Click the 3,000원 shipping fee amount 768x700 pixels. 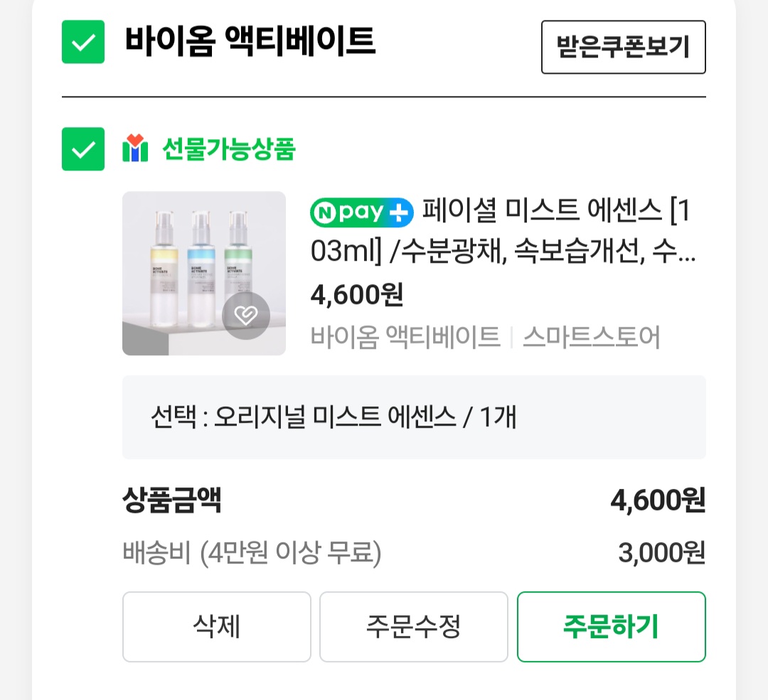pos(661,553)
